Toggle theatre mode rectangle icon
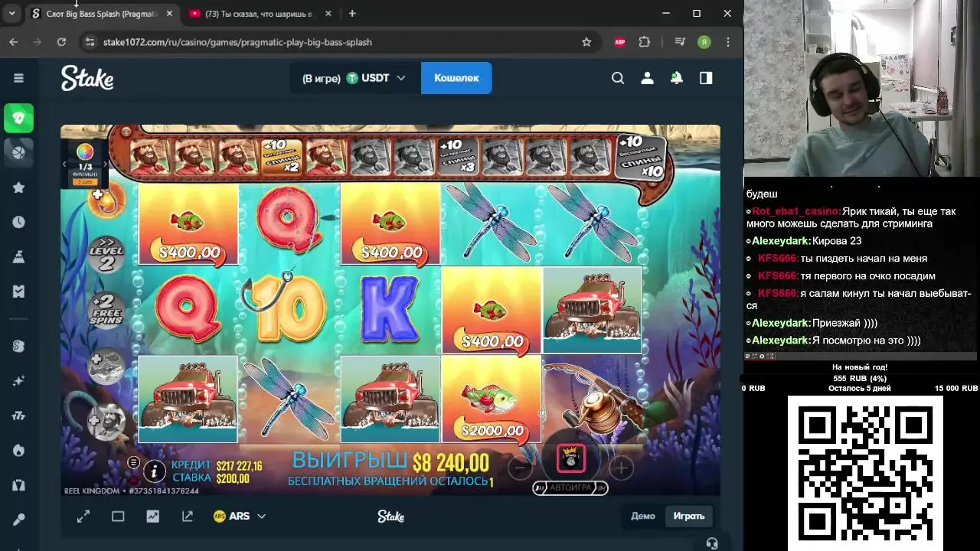The height and width of the screenshot is (551, 980). click(x=118, y=517)
